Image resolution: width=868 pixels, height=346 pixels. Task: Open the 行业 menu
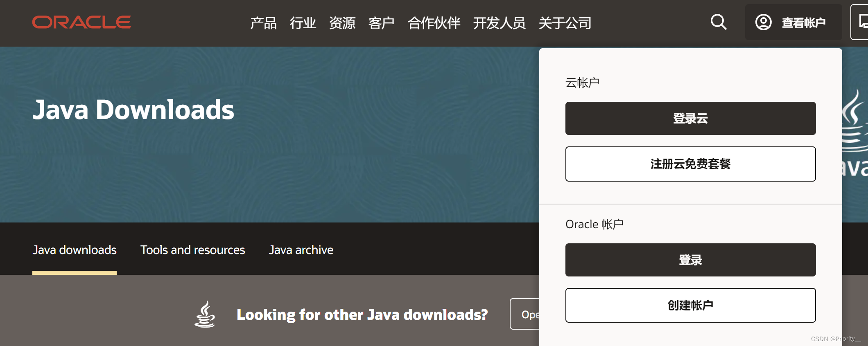303,23
